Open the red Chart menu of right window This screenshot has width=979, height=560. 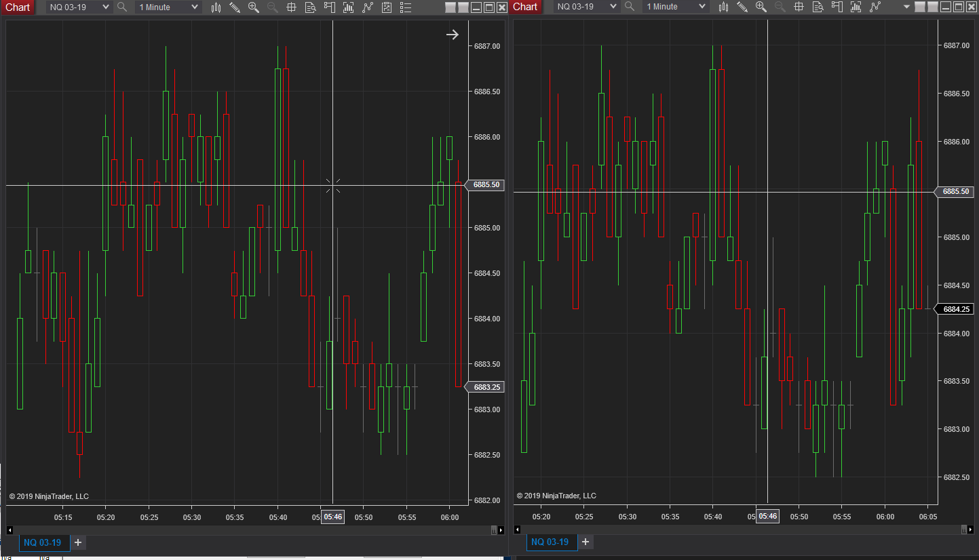point(524,7)
